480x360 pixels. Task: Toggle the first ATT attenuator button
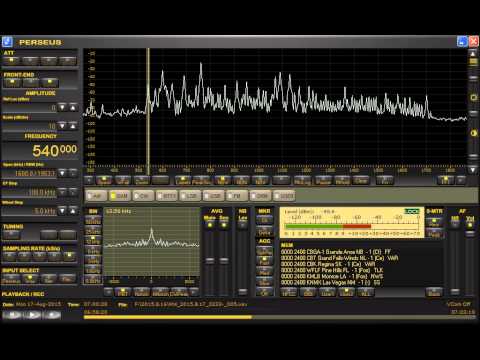(12, 61)
